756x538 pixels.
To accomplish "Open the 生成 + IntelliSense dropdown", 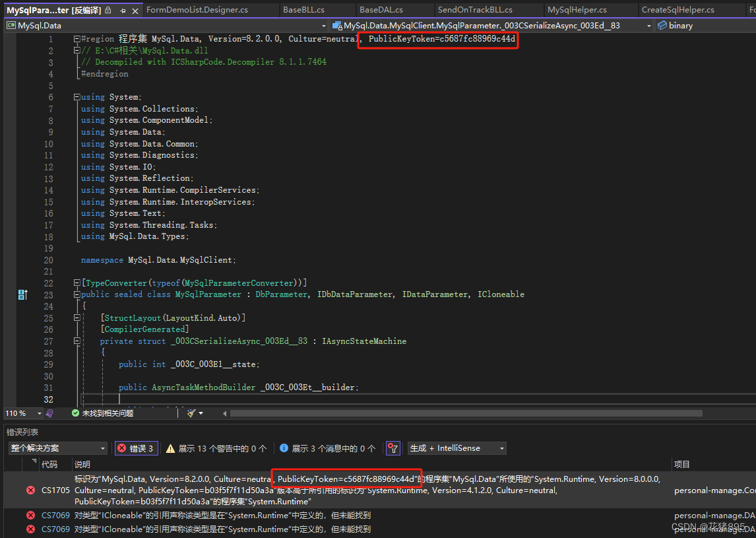I will click(457, 448).
